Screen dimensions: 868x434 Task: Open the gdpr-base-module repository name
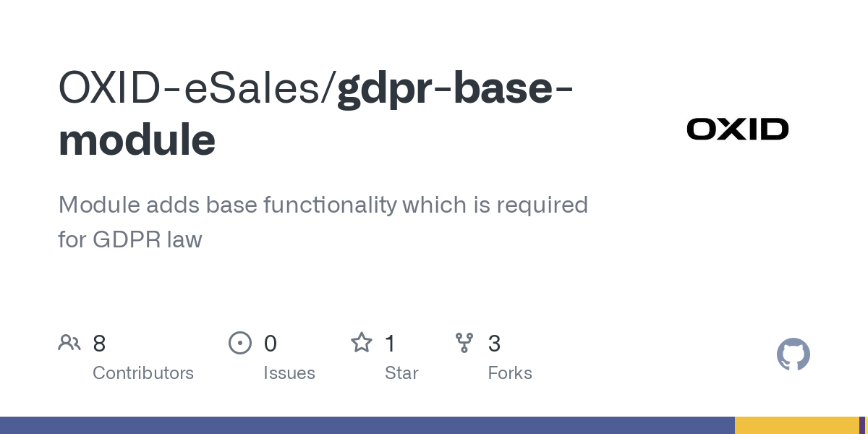pos(456,88)
